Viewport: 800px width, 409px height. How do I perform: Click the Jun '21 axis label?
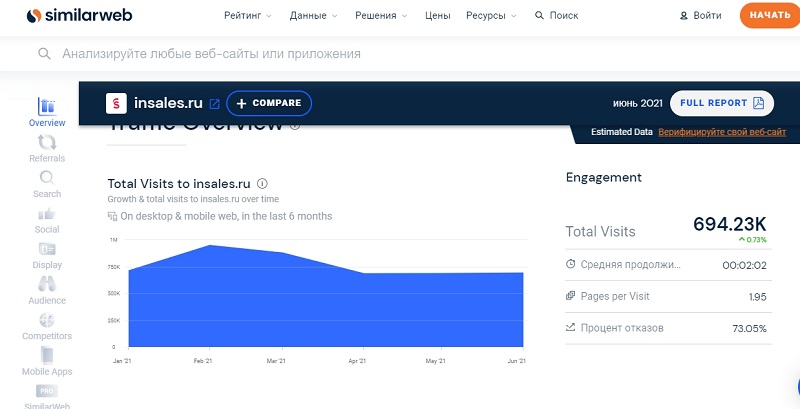(x=517, y=361)
